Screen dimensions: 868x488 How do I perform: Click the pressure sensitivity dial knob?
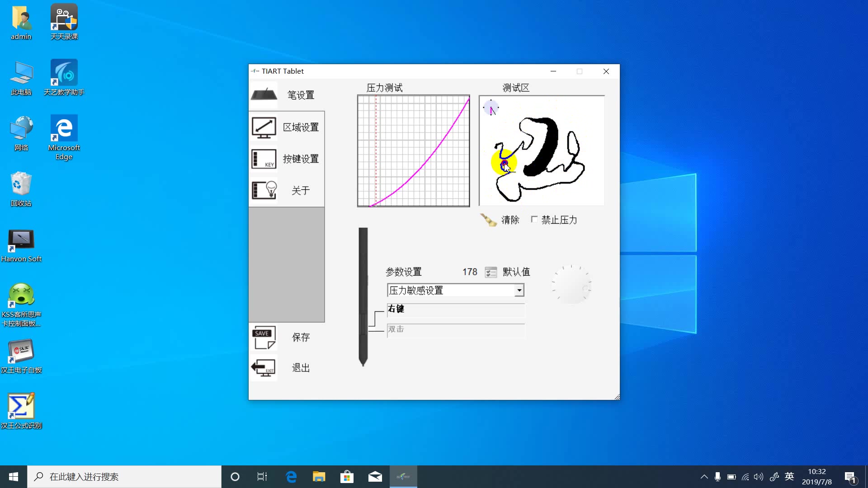coord(571,286)
